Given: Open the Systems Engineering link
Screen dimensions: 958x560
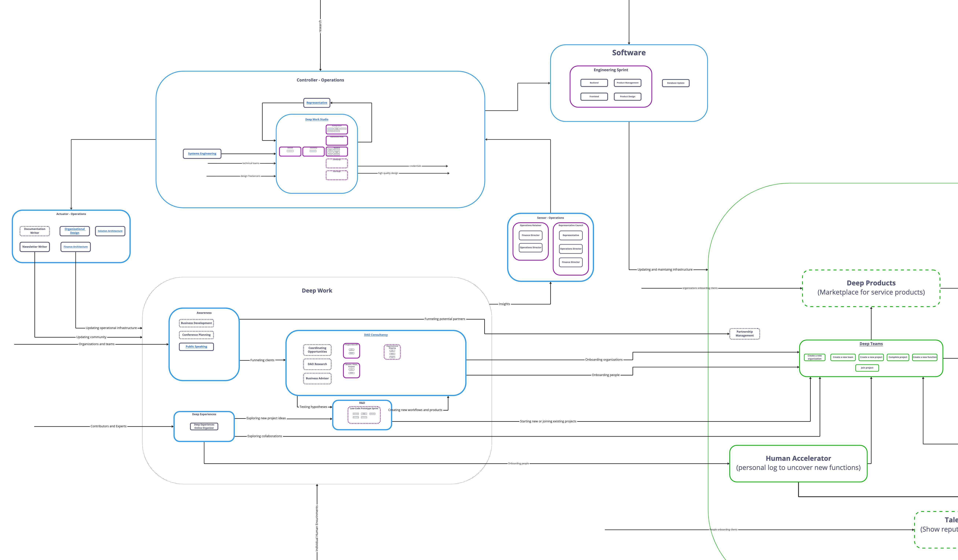Looking at the screenshot, I should (202, 154).
